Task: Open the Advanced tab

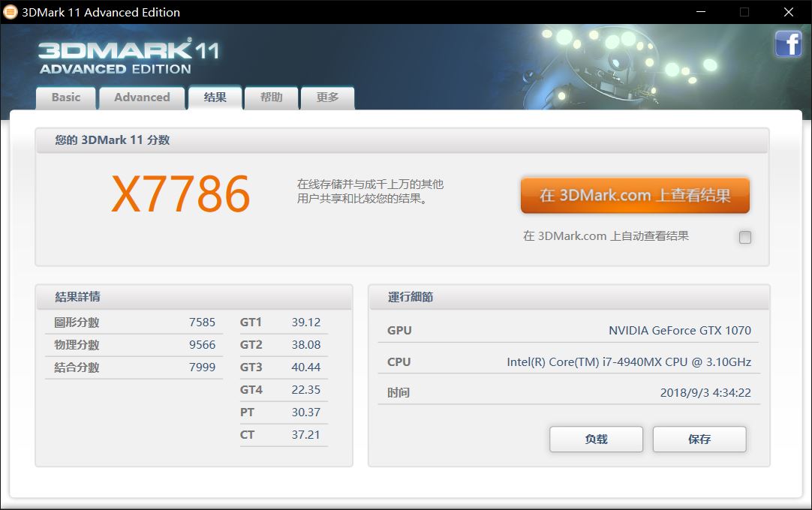Action: [x=142, y=97]
